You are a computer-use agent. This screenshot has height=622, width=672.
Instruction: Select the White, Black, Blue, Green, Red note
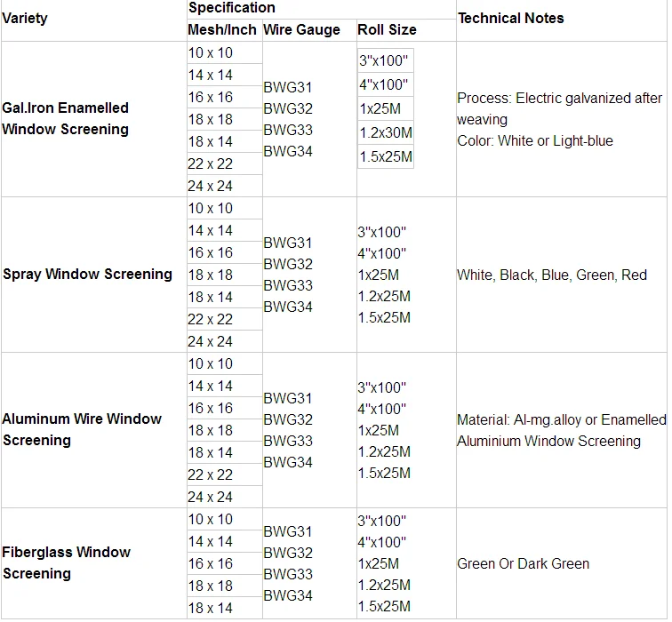tap(552, 275)
